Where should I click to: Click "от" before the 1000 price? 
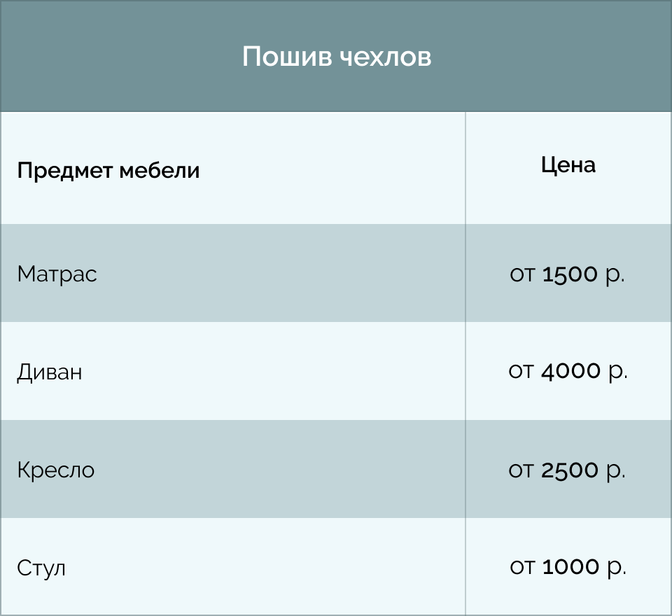click(522, 567)
